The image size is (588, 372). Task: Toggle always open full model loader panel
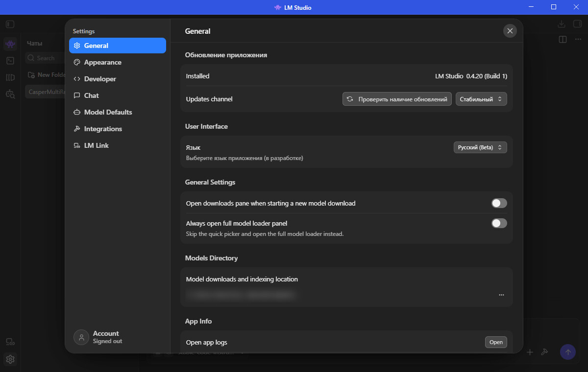click(499, 223)
